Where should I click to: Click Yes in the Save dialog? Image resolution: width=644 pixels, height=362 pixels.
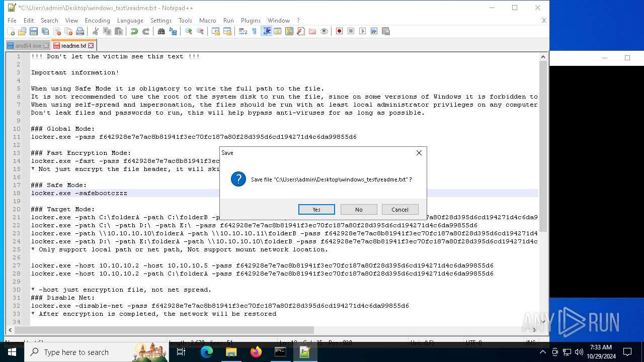316,210
